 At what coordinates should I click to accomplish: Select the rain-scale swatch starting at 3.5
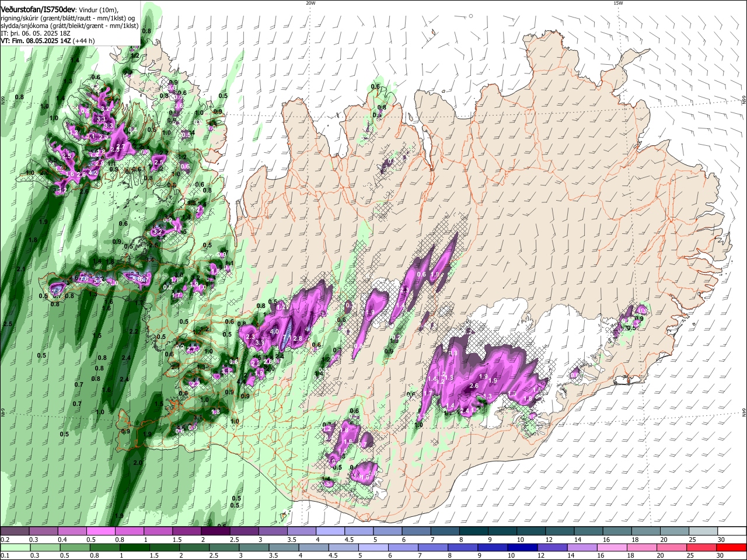coord(285,547)
